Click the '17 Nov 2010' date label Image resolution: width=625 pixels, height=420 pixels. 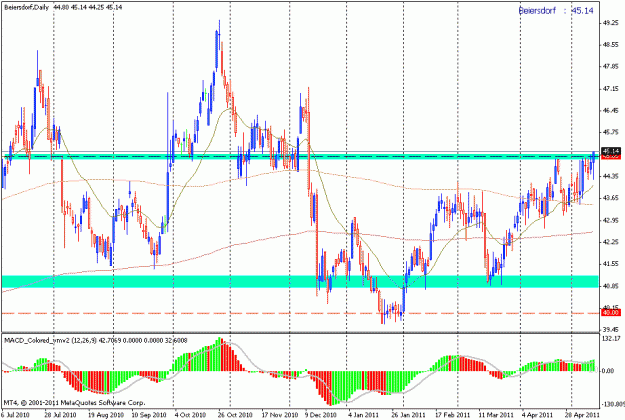click(x=279, y=415)
